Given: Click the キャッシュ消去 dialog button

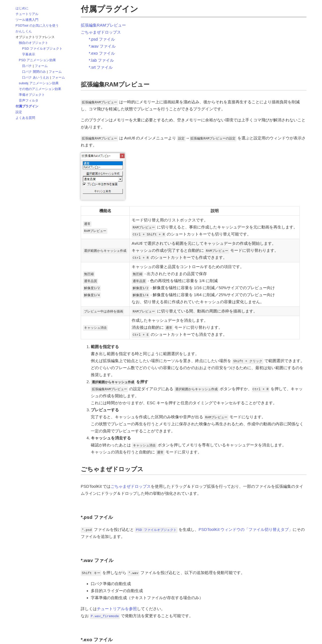Looking at the screenshot, I should click(103, 191).
